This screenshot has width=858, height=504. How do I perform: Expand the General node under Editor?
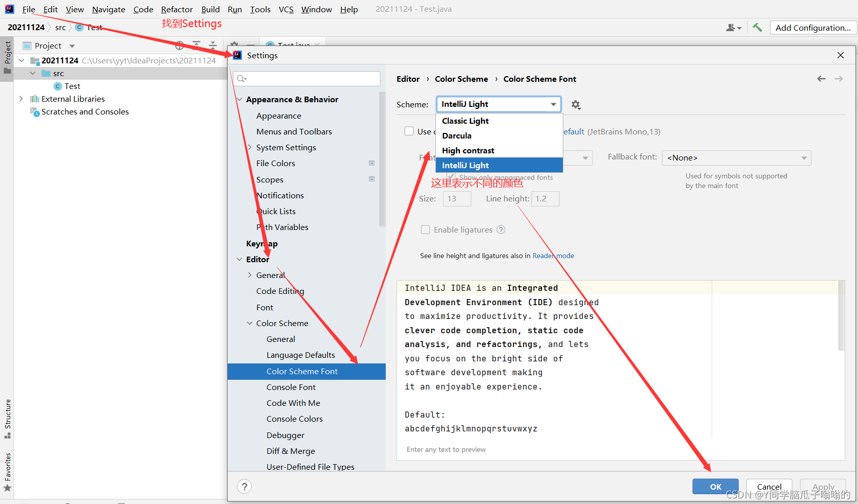tap(250, 275)
